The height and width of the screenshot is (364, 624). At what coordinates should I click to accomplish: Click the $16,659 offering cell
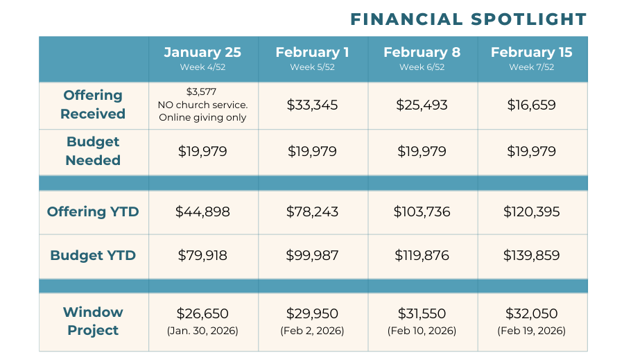click(531, 105)
